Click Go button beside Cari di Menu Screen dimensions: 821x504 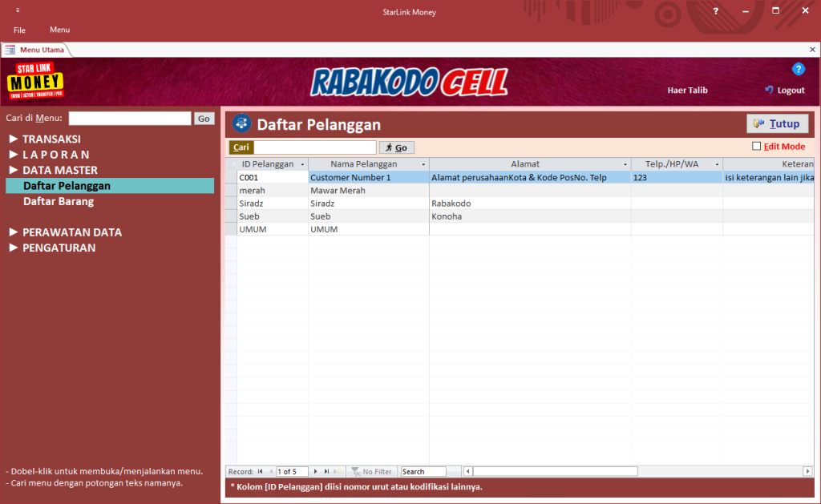pos(204,119)
